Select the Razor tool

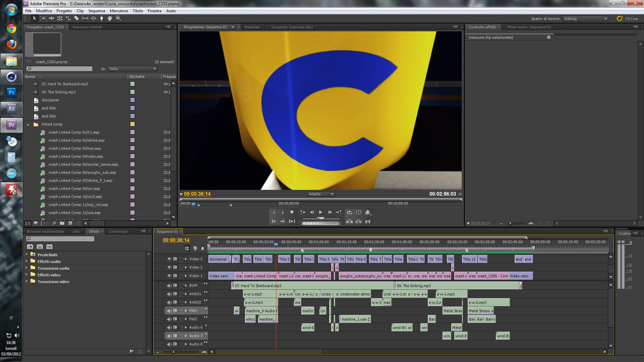tap(76, 18)
